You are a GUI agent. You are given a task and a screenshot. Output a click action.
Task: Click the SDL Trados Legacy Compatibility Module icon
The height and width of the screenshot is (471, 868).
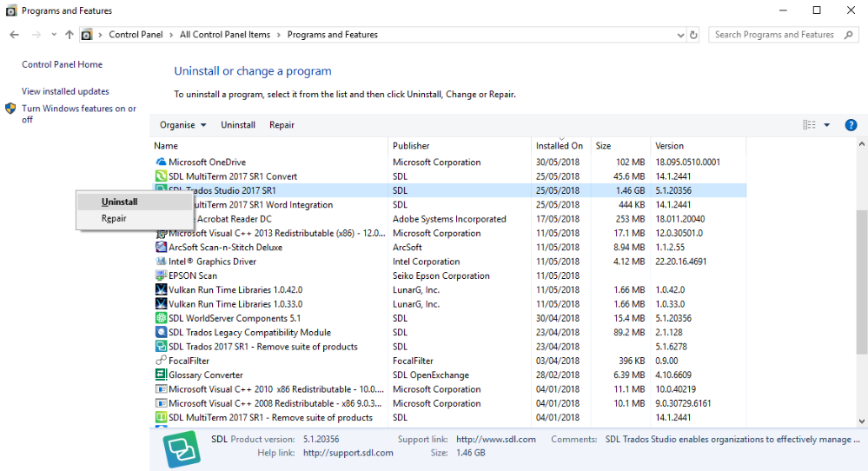click(x=161, y=332)
